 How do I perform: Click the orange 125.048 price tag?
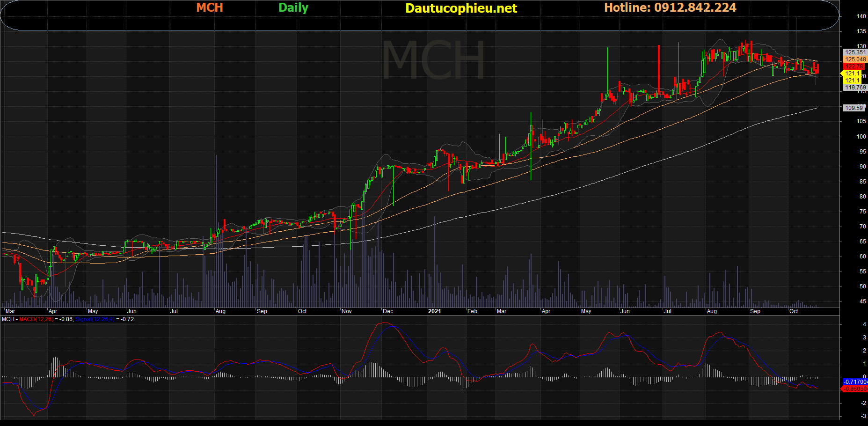855,59
